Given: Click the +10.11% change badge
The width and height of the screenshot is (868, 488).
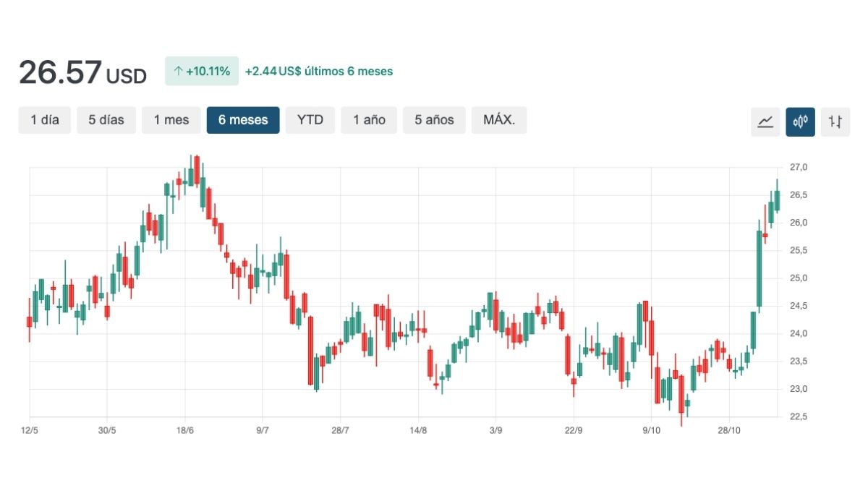Looking at the screenshot, I should click(x=202, y=72).
